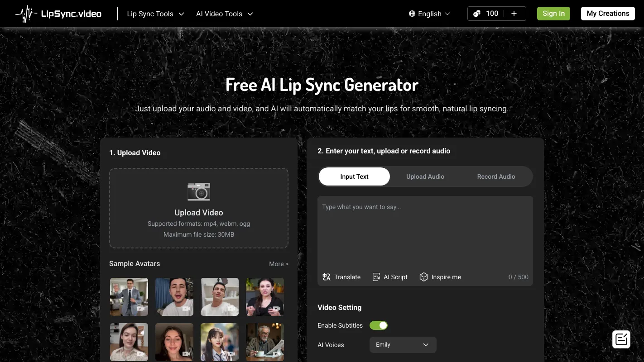Expand the AI Video Tools menu
Viewport: 644px width, 362px height.
coord(224,14)
